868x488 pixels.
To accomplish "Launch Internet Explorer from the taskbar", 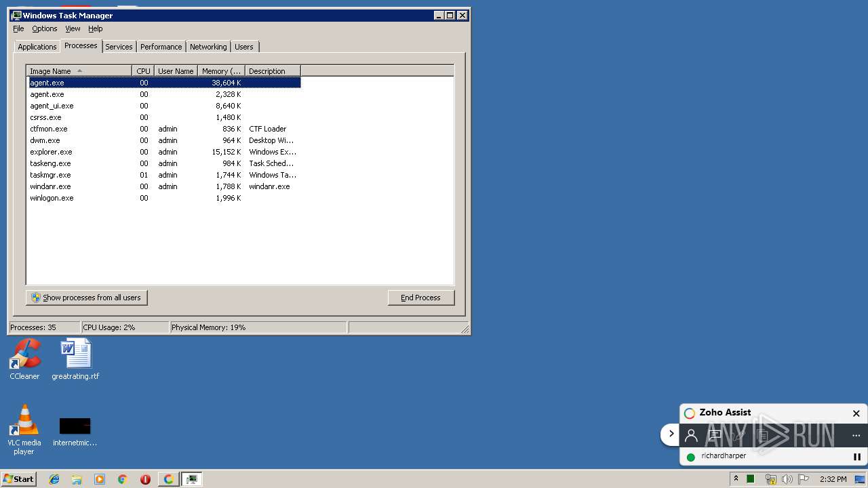I will coord(54,479).
